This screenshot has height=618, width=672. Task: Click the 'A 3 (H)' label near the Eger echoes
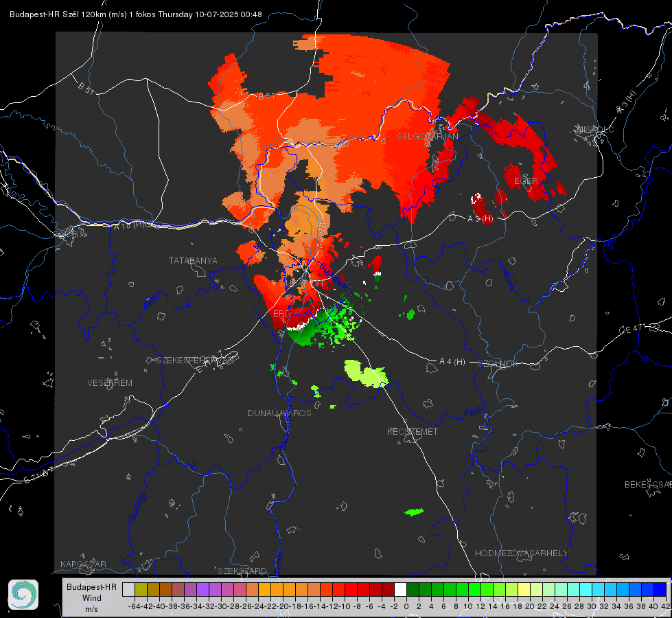[x=480, y=219]
